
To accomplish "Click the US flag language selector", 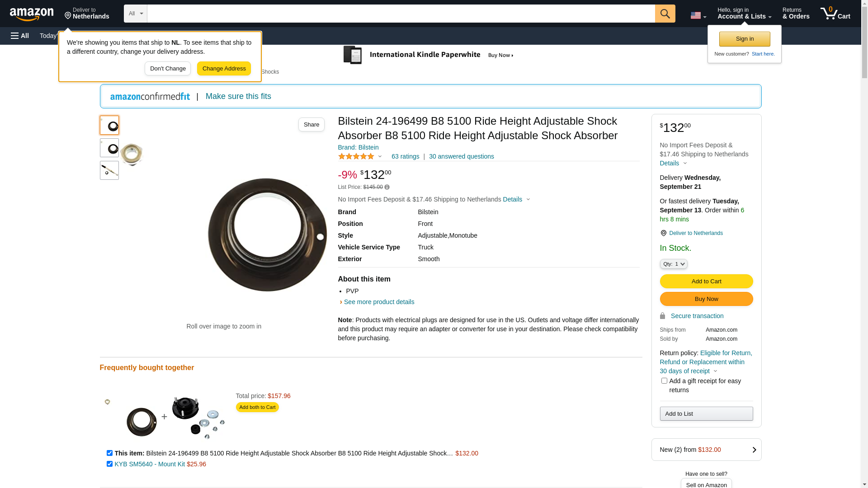I will point(698,15).
